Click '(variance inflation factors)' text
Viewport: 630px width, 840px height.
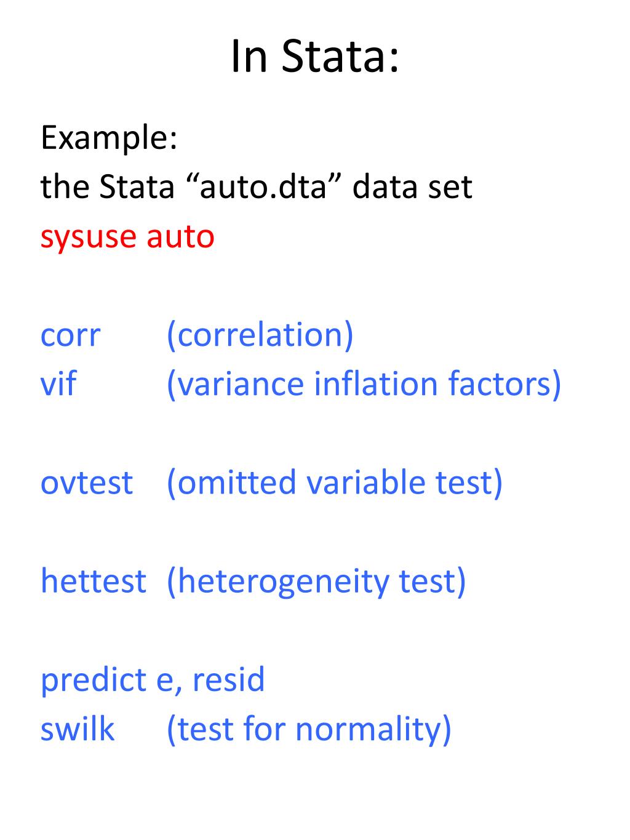coord(364,384)
